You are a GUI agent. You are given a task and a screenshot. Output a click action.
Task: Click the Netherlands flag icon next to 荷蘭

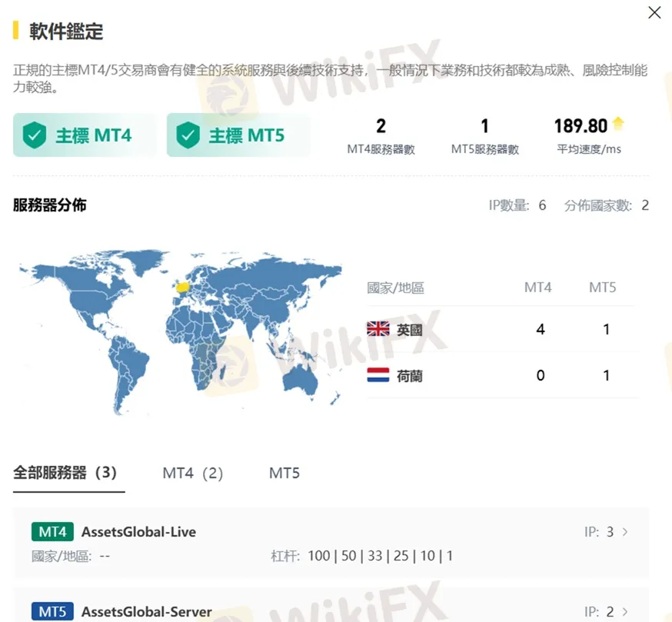(378, 375)
